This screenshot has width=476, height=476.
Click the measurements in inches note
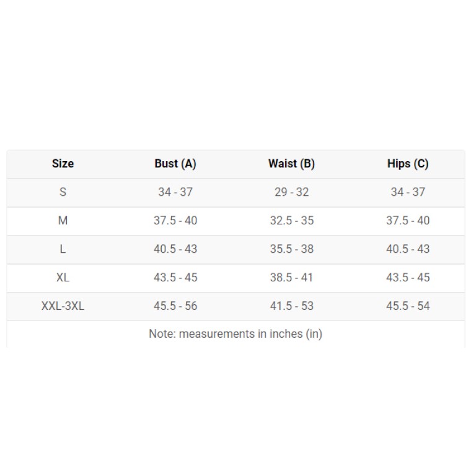click(236, 334)
